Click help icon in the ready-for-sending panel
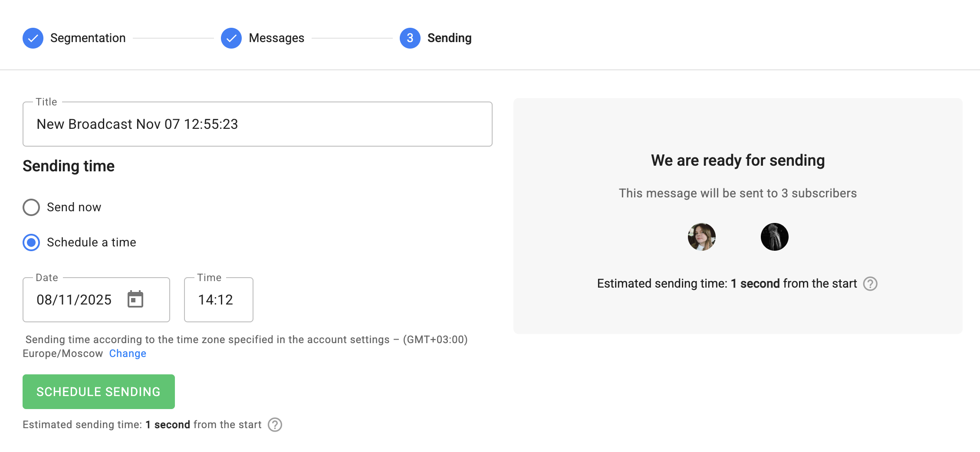Screen dimensions: 980x452 (870, 284)
